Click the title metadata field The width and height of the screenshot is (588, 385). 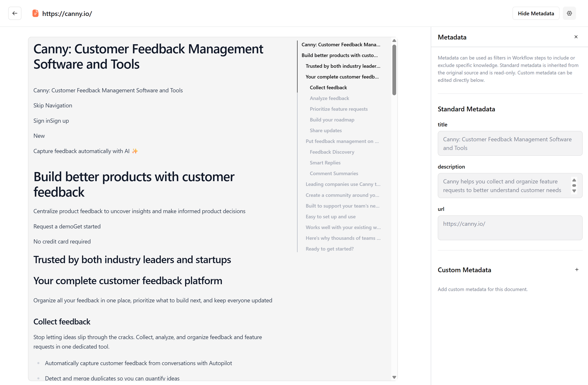coord(510,143)
